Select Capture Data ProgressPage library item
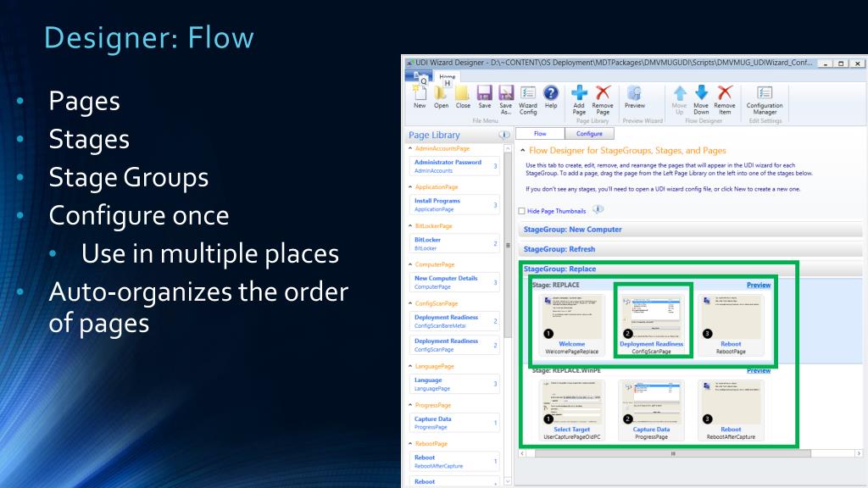Image resolution: width=868 pixels, height=488 pixels. coord(454,423)
